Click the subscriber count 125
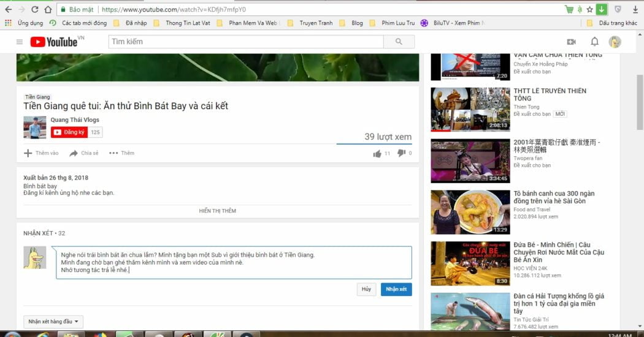 95,132
